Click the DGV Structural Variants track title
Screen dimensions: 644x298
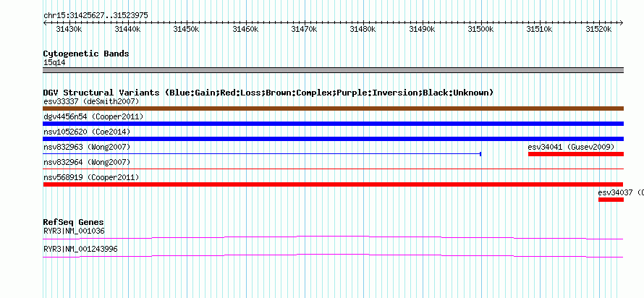point(268,93)
